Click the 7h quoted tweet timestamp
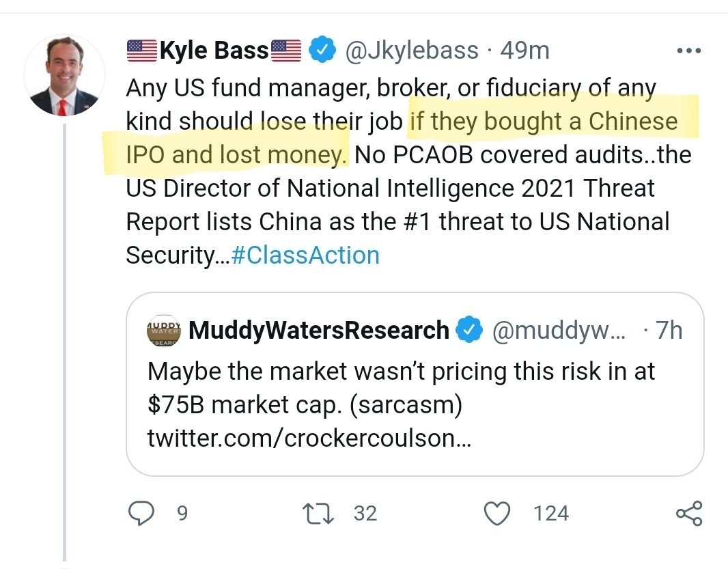The image size is (728, 569). coord(668,331)
